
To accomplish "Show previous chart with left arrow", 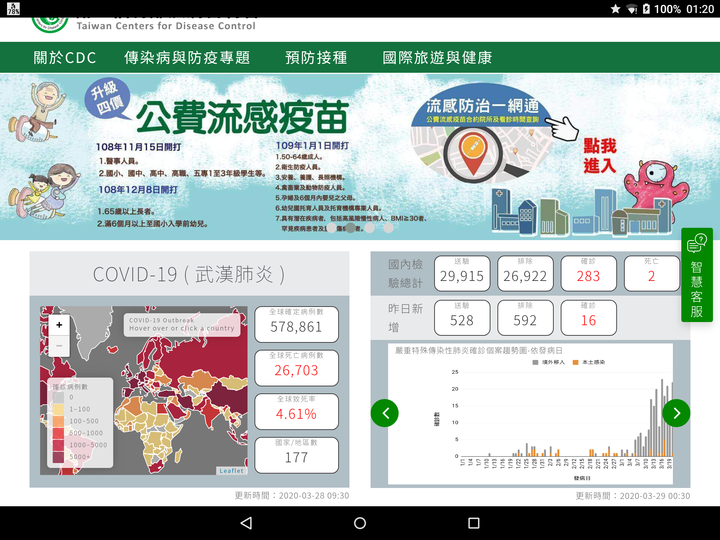I will point(385,413).
